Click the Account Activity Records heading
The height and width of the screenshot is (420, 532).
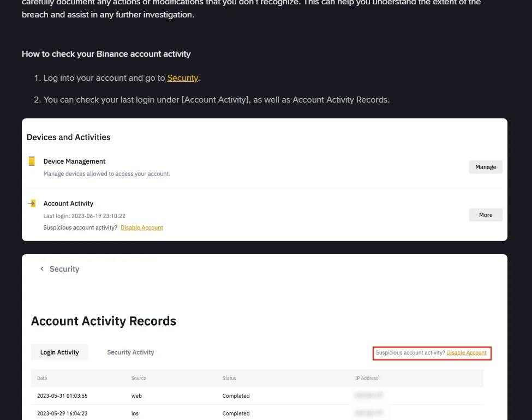(104, 321)
